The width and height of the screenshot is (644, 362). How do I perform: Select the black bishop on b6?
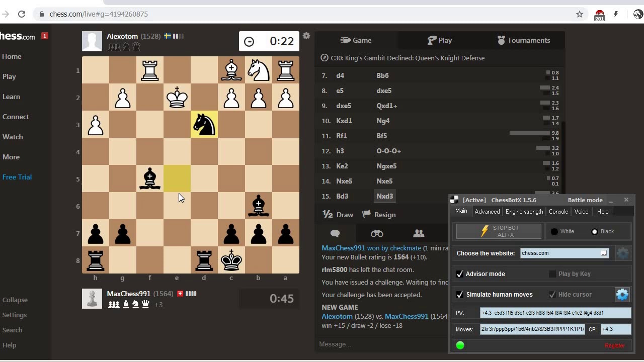tap(259, 206)
